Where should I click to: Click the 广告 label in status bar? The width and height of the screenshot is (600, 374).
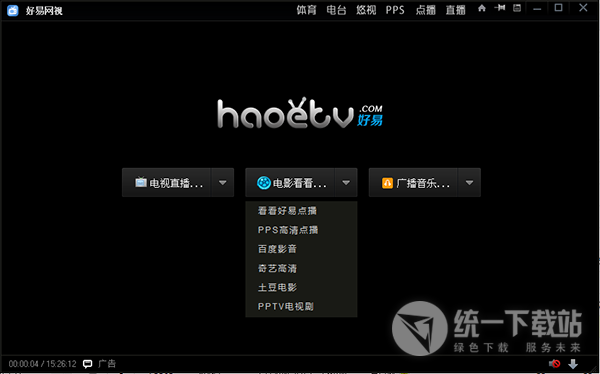tap(107, 364)
